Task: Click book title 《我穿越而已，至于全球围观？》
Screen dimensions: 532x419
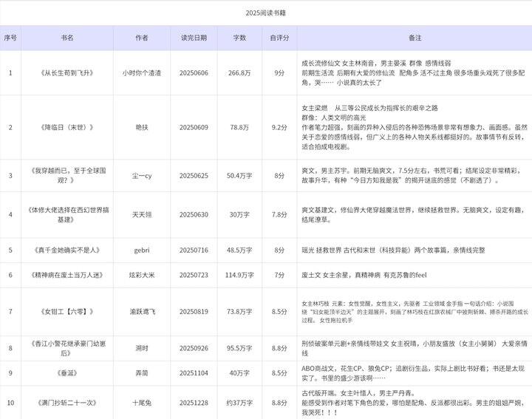Action: pyautogui.click(x=67, y=175)
